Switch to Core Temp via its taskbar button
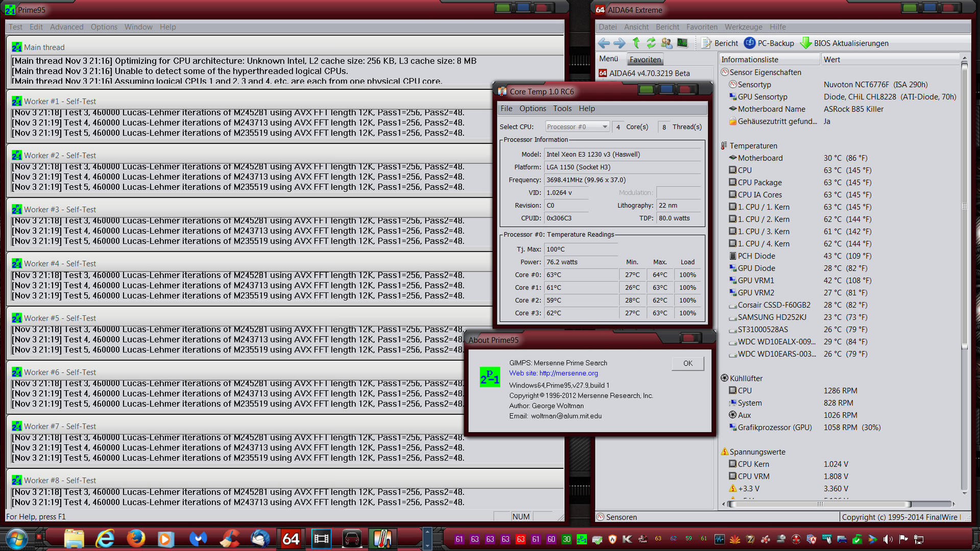 383,539
